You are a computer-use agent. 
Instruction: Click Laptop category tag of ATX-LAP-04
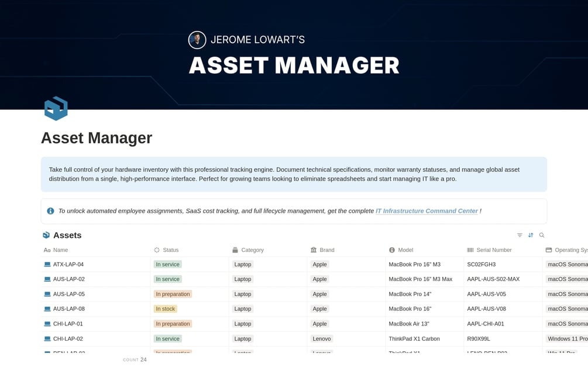243,264
